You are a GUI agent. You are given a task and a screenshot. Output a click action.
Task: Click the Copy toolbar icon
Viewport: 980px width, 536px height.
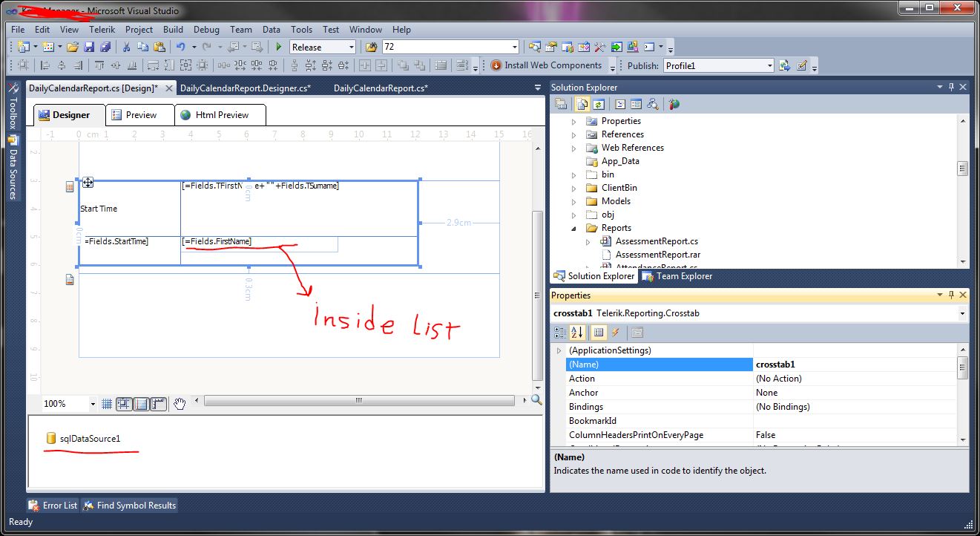[143, 47]
